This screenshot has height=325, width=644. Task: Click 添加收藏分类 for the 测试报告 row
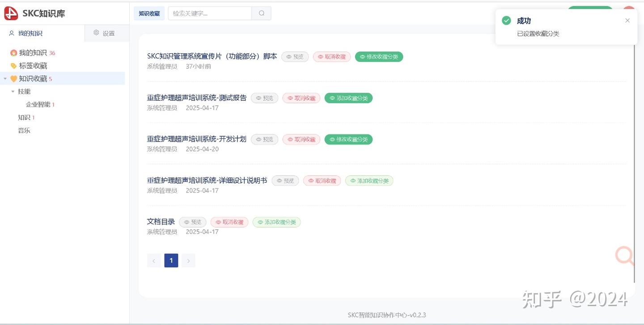(x=348, y=98)
